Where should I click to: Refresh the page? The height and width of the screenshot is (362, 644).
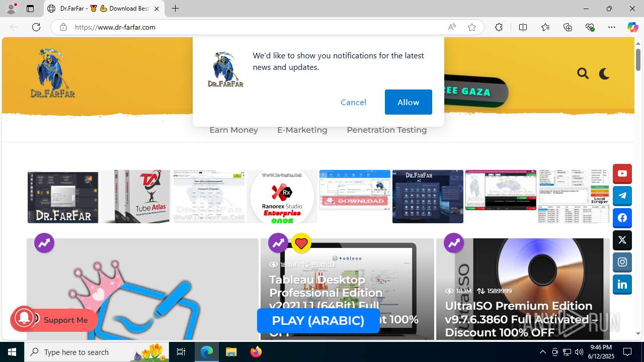click(x=36, y=27)
